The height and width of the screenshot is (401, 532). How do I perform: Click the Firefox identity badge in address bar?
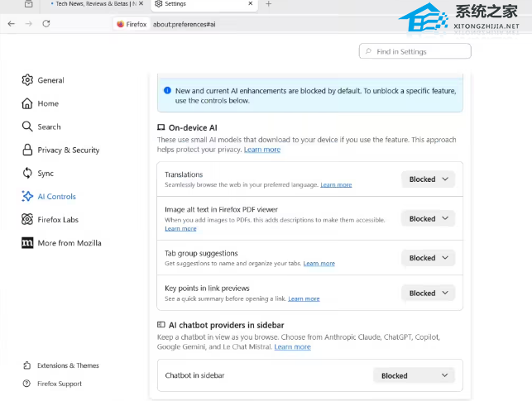tap(132, 24)
